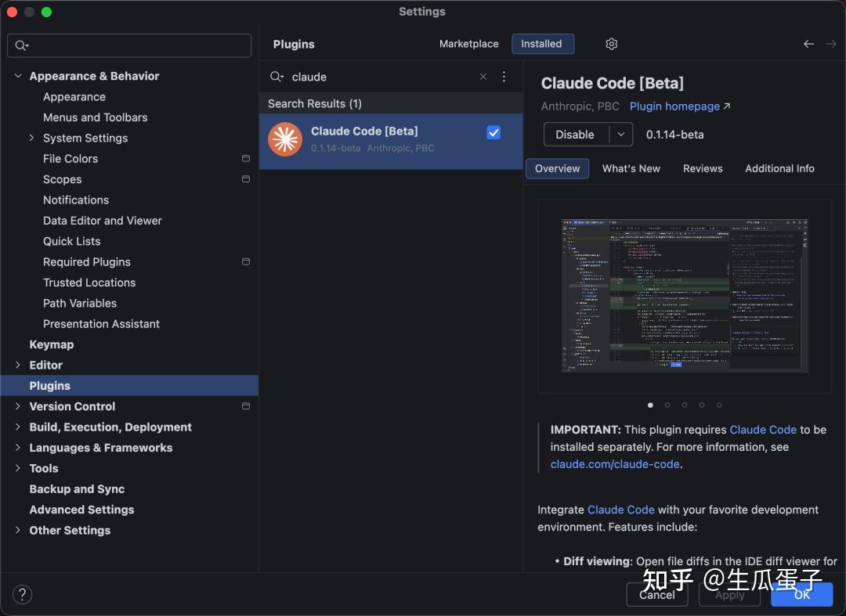Viewport: 846px width, 616px height.
Task: Open Data Editor and Viewer settings
Action: 102,221
